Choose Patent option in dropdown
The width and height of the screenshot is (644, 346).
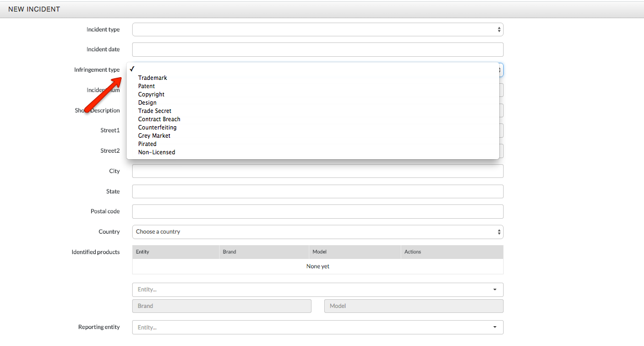146,86
